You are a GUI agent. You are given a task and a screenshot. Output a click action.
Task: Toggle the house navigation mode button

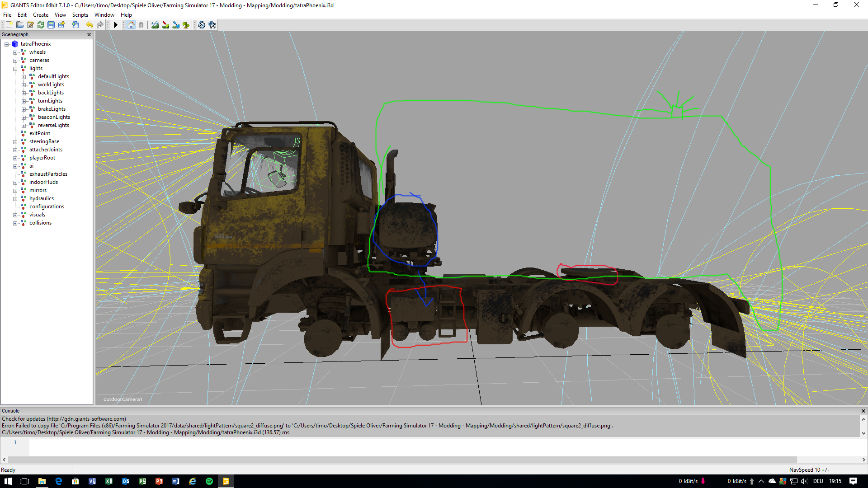pyautogui.click(x=131, y=25)
